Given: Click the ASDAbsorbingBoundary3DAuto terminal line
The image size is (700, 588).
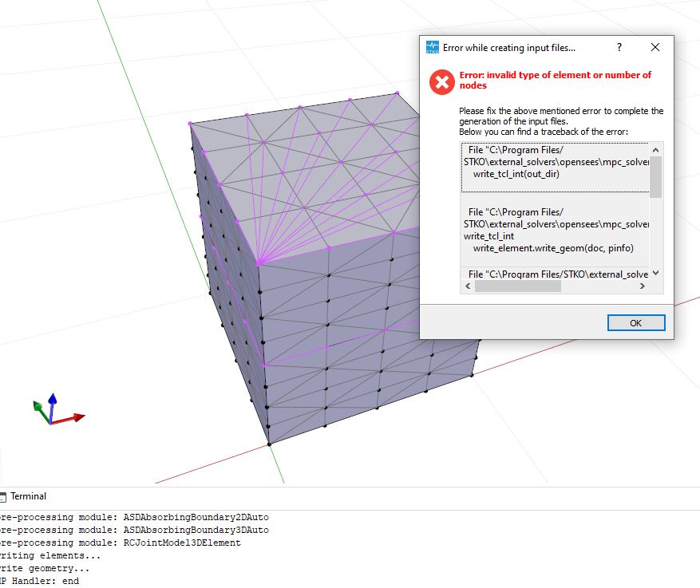Looking at the screenshot, I should (x=134, y=530).
